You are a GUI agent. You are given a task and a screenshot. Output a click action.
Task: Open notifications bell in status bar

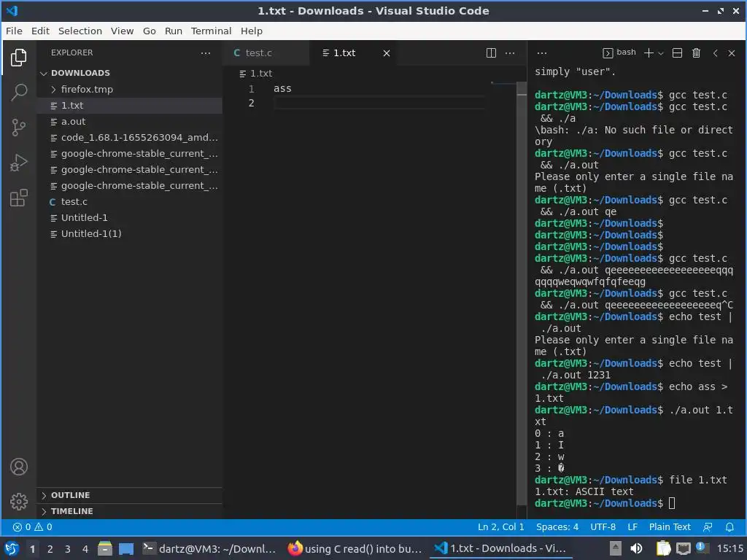pyautogui.click(x=729, y=527)
